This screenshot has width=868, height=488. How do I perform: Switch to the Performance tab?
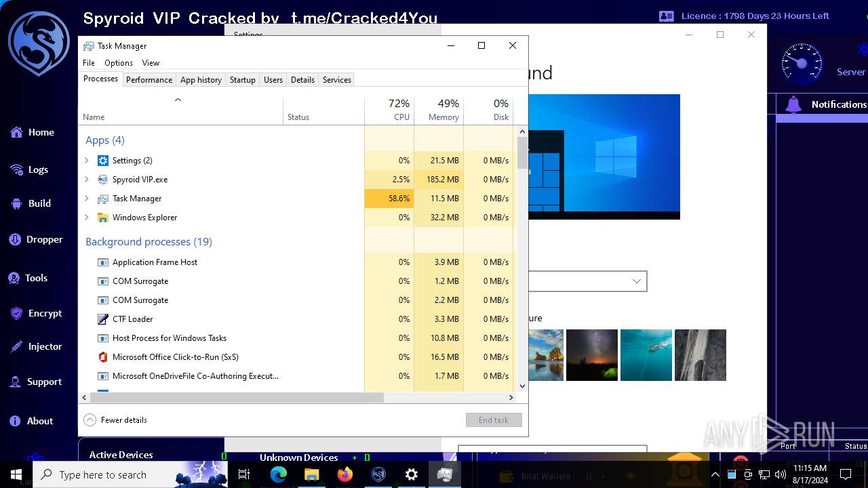tap(149, 80)
